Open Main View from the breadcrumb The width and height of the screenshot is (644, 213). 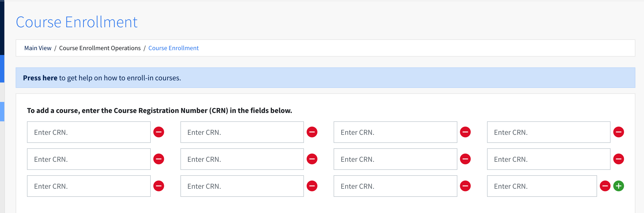click(38, 48)
